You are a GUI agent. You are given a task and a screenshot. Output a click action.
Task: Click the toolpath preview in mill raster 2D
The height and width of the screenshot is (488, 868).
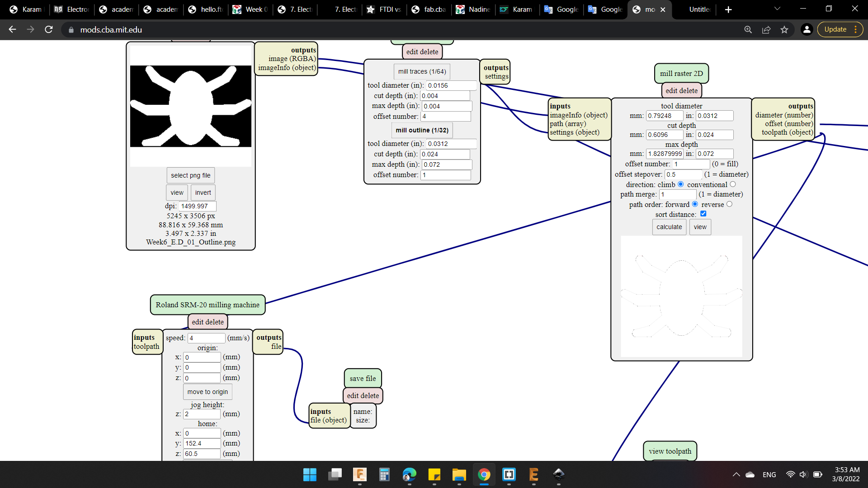(x=681, y=296)
